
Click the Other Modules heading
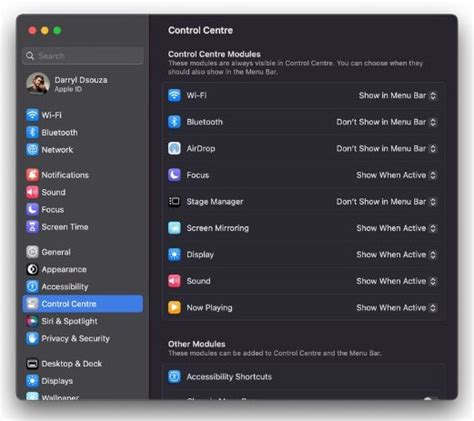coord(196,344)
